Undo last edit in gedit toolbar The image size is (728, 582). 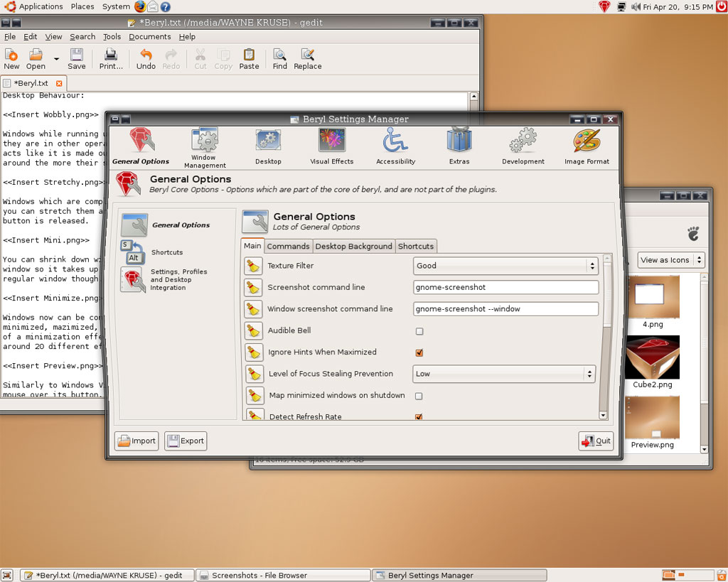(146, 60)
